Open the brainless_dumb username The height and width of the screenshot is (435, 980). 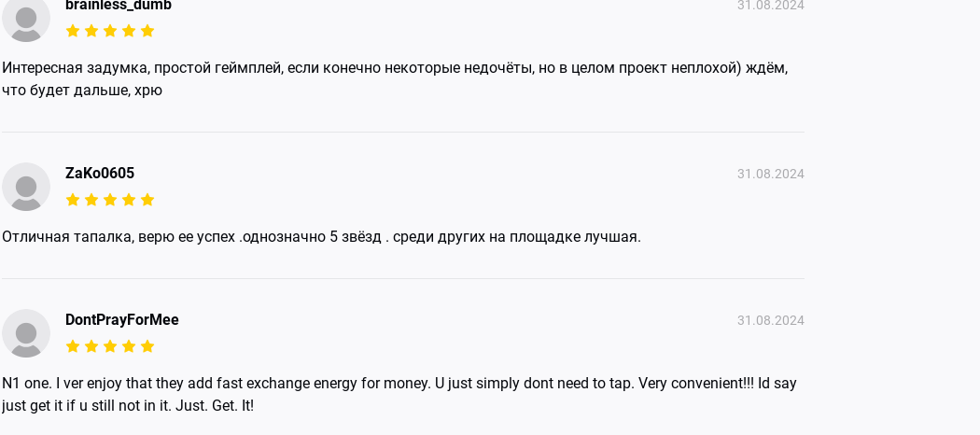click(119, 6)
